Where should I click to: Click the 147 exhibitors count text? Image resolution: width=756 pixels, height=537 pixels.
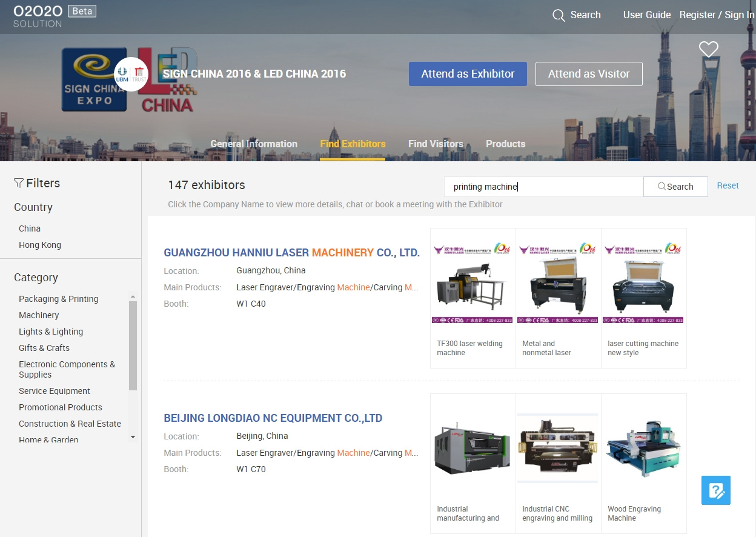(207, 185)
